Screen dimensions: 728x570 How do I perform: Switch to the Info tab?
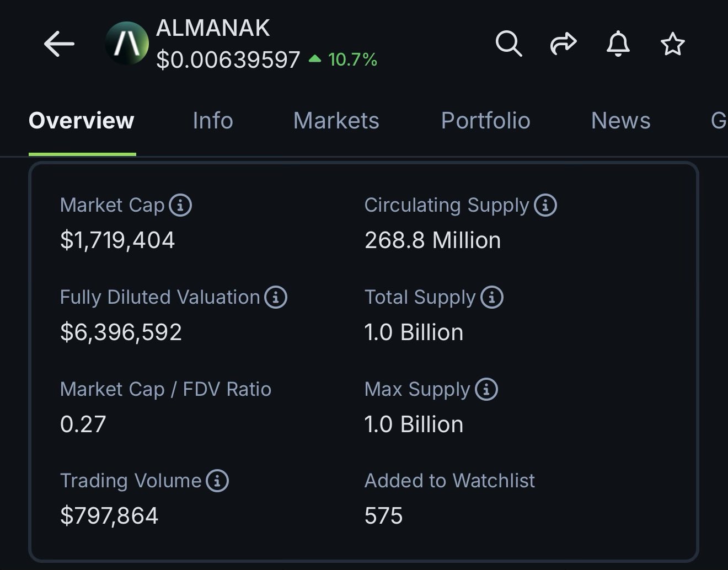pos(213,121)
